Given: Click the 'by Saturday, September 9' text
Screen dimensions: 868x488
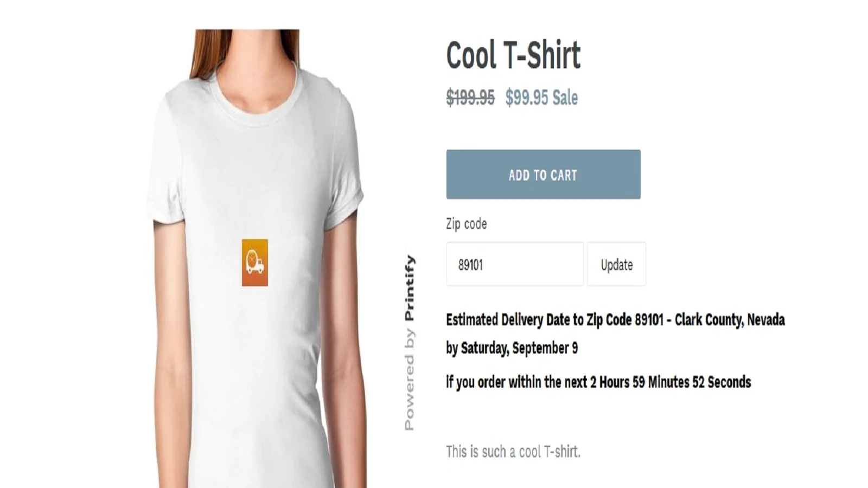Looking at the screenshot, I should click(x=512, y=348).
